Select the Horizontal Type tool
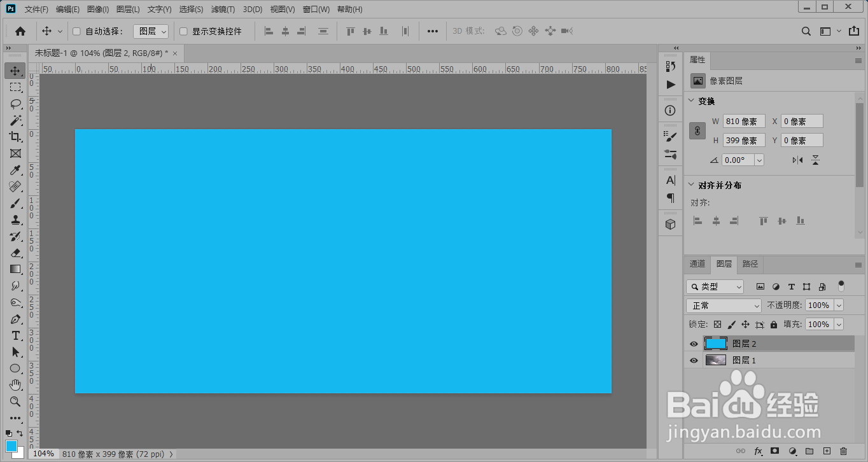Screen dimensions: 868x462 15,335
